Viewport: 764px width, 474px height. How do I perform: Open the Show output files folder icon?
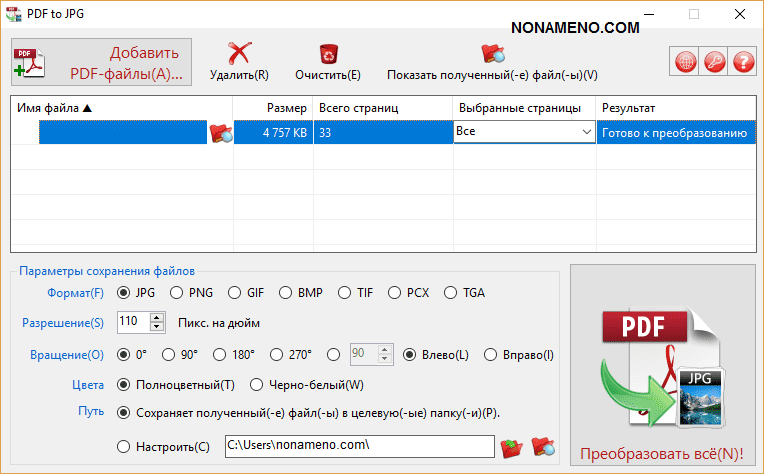pos(492,54)
